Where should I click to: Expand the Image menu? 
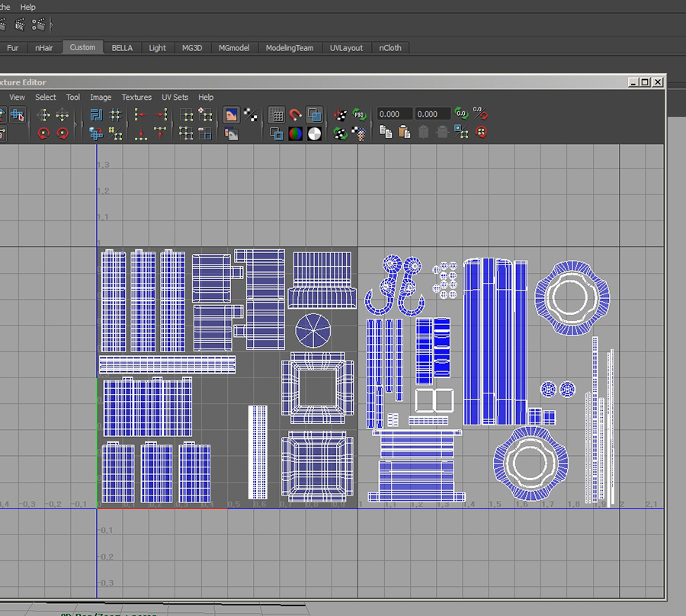(101, 98)
